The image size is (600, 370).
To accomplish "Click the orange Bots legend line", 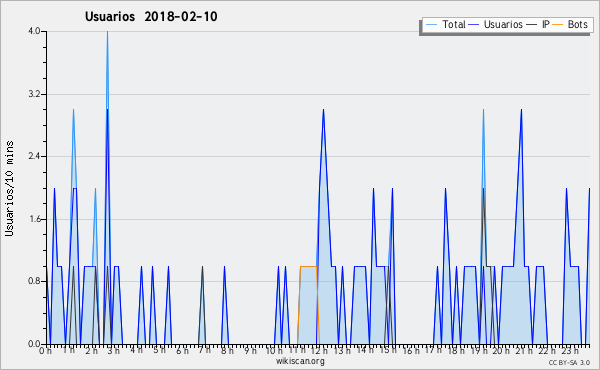I will tap(558, 25).
